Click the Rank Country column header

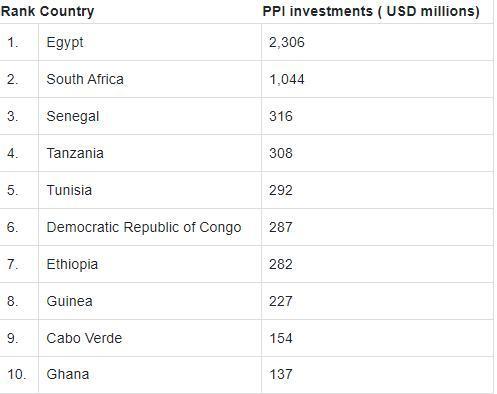coord(47,11)
